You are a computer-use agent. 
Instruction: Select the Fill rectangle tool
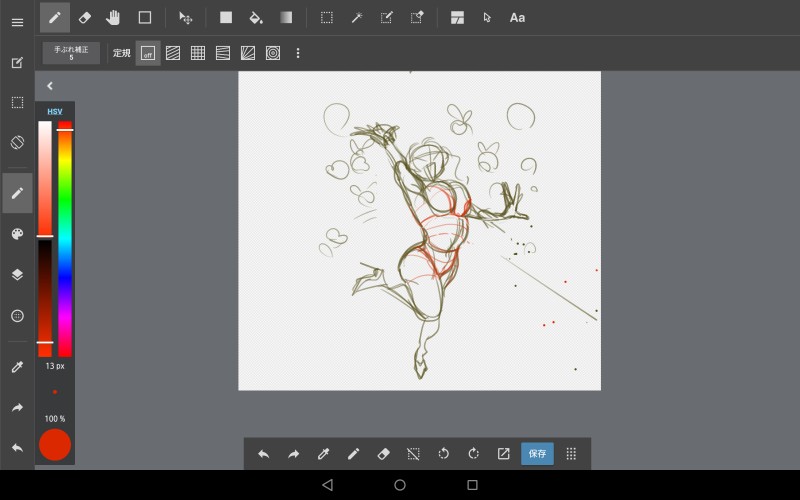pyautogui.click(x=226, y=17)
